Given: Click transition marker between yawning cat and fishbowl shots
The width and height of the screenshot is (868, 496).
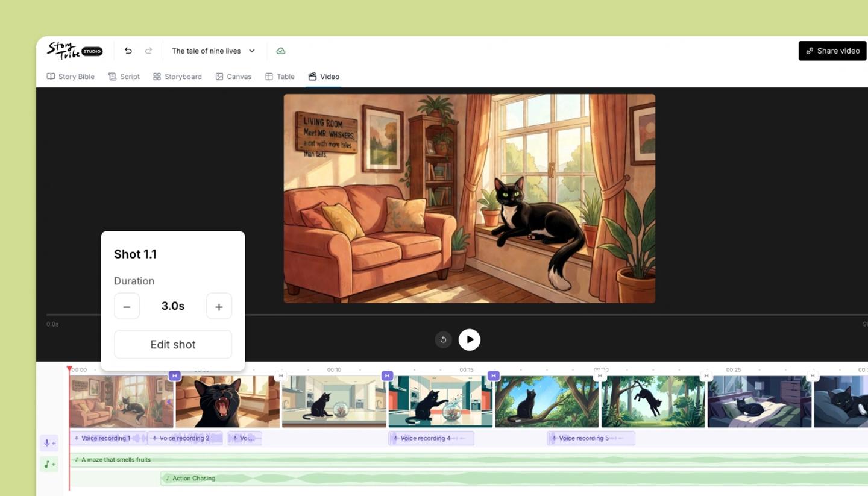Looking at the screenshot, I should tap(280, 375).
